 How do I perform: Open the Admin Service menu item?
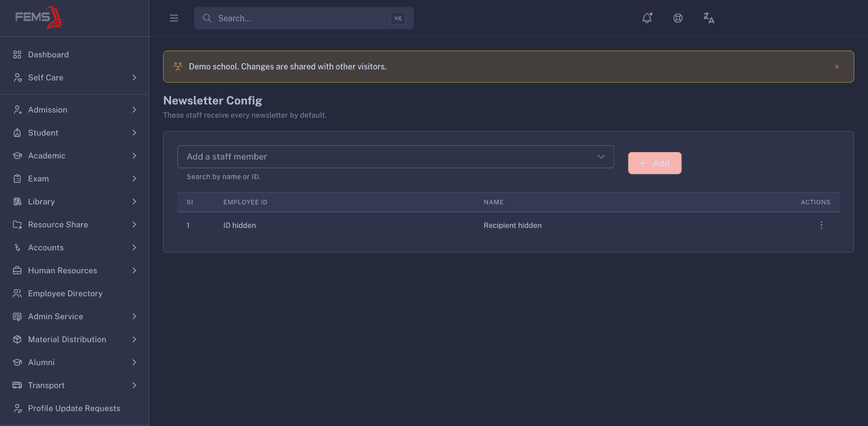click(x=75, y=316)
